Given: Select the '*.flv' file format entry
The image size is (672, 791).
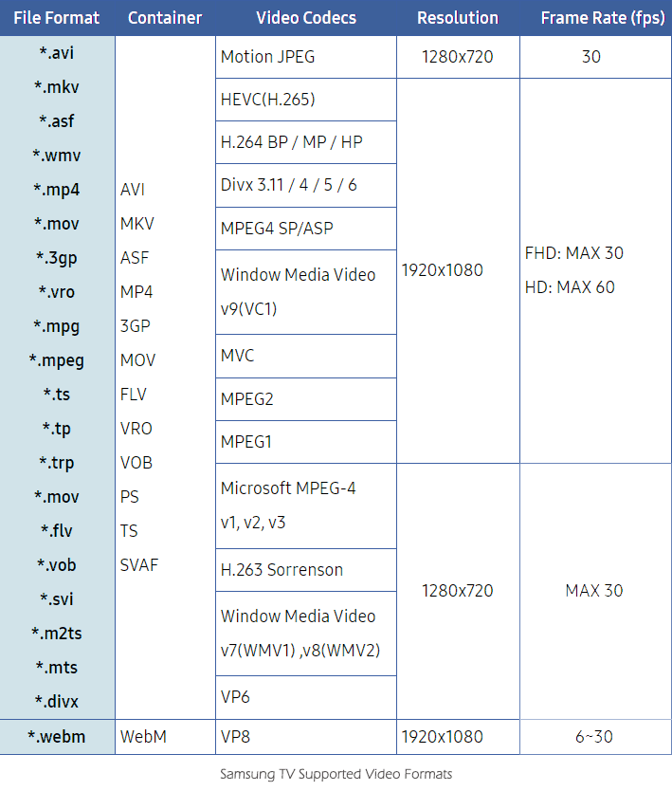Looking at the screenshot, I should (x=57, y=531).
